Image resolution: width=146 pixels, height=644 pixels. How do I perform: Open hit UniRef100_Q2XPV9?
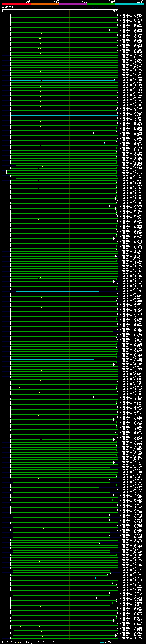point(131,17)
